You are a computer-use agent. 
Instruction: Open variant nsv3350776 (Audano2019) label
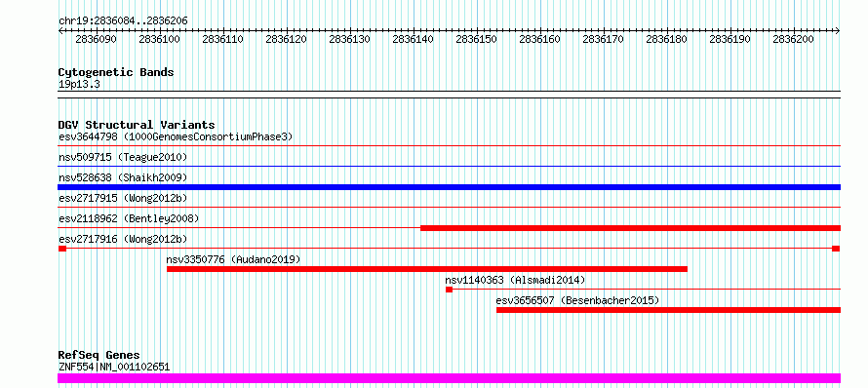coord(233,259)
